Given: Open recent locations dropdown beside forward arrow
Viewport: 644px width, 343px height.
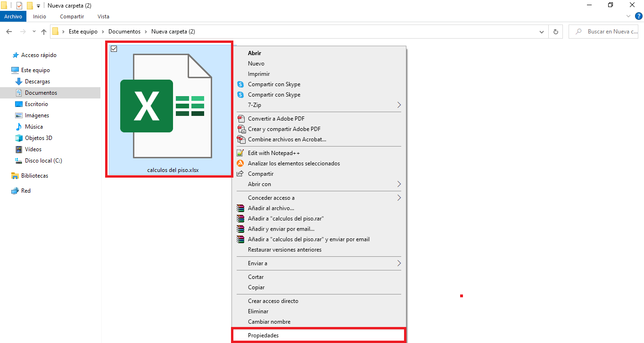Looking at the screenshot, I should click(x=34, y=32).
